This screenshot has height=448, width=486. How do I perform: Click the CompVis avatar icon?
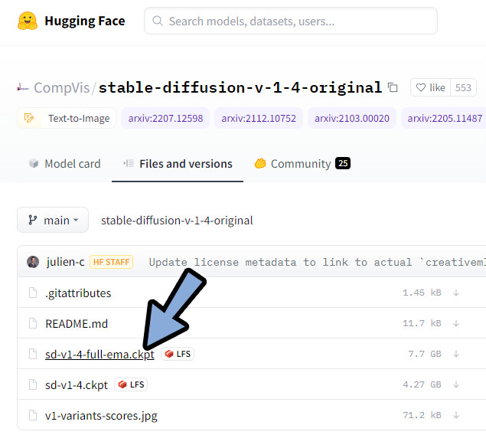click(22, 88)
